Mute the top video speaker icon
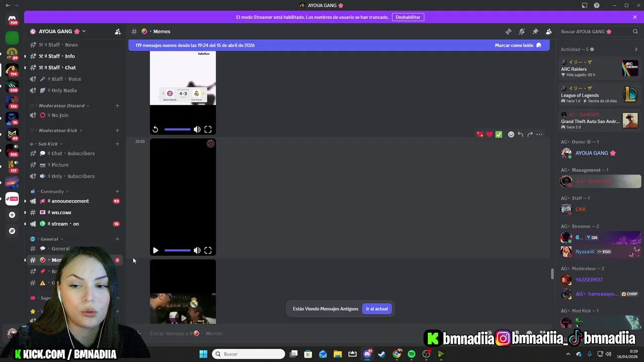 pyautogui.click(x=197, y=129)
